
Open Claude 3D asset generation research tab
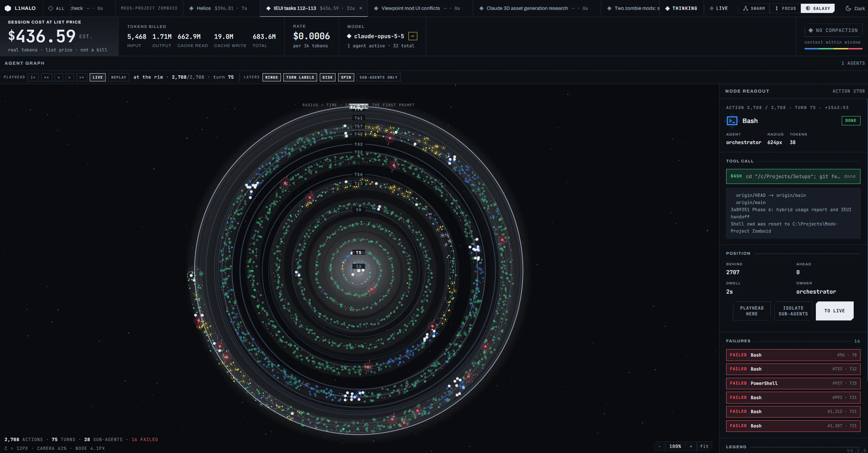click(537, 8)
